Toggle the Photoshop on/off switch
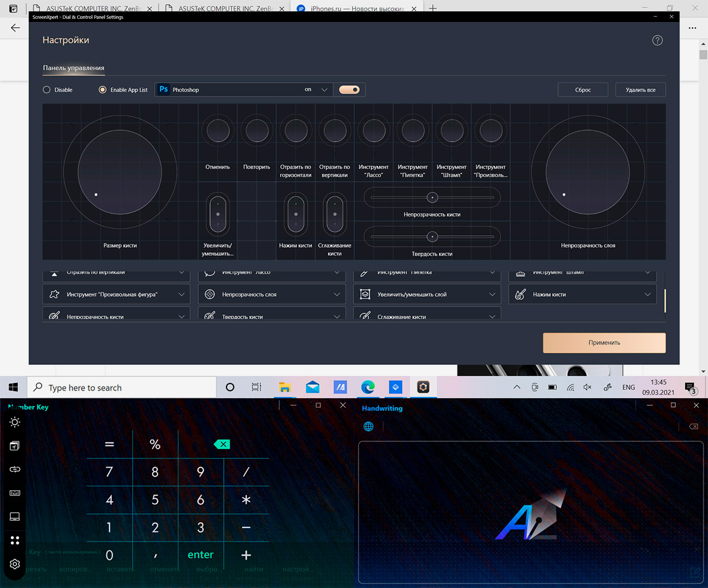The width and height of the screenshot is (708, 588). [x=349, y=90]
